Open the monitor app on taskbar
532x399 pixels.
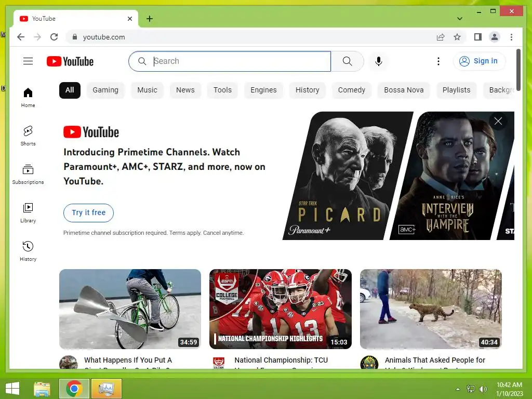pos(106,389)
